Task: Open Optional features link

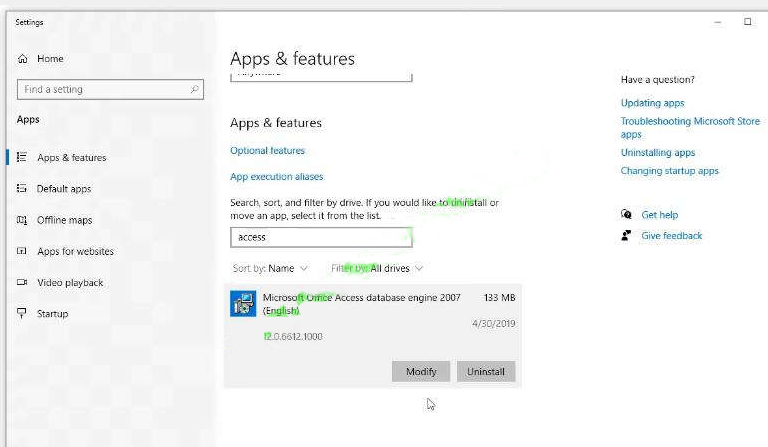Action: [267, 150]
